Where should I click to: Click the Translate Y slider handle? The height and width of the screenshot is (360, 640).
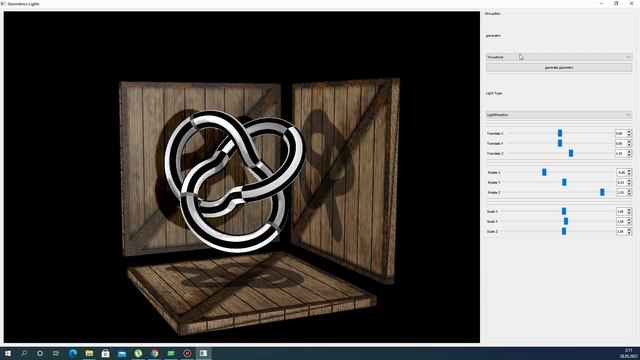(x=560, y=143)
